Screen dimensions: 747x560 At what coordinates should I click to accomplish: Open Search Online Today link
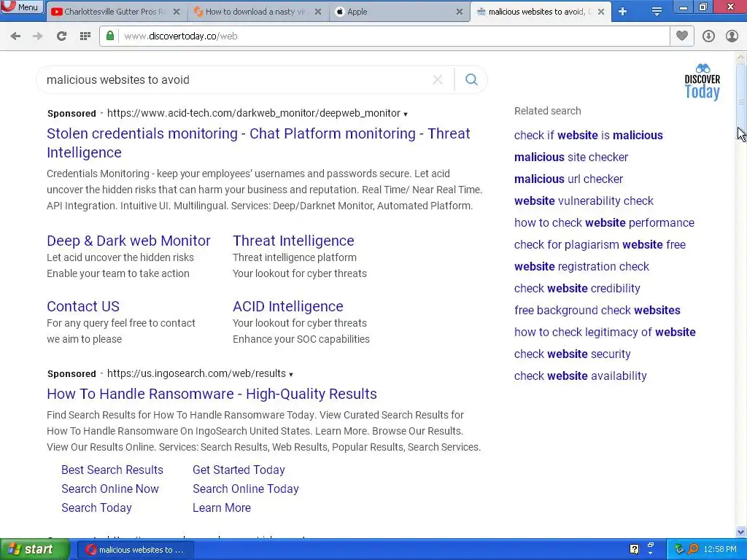point(246,489)
